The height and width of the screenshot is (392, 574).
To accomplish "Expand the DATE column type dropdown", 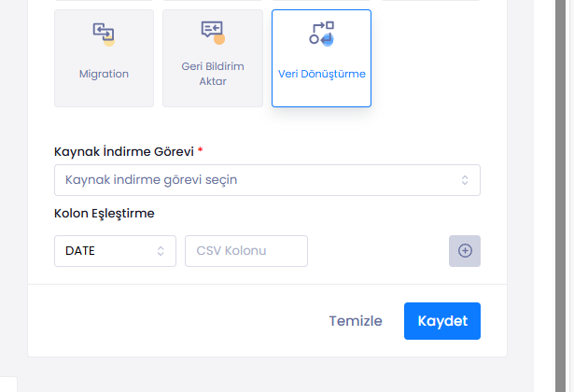I will [x=115, y=251].
